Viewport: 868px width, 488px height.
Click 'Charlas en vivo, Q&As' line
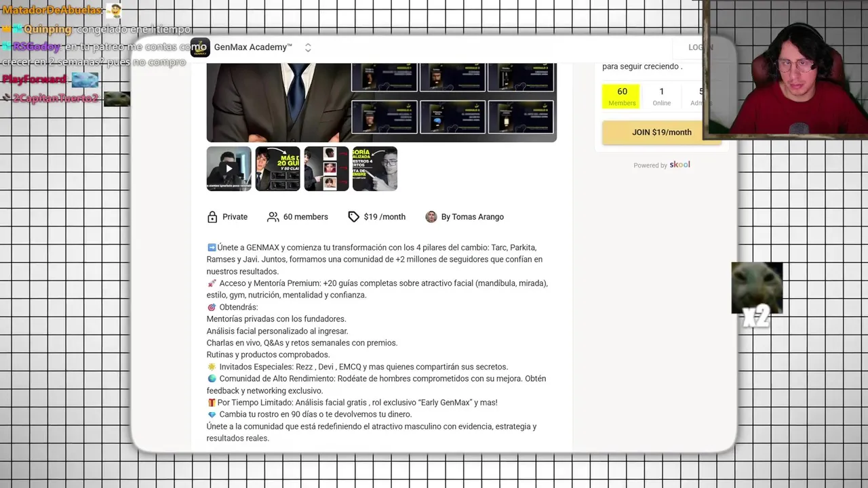pyautogui.click(x=302, y=343)
